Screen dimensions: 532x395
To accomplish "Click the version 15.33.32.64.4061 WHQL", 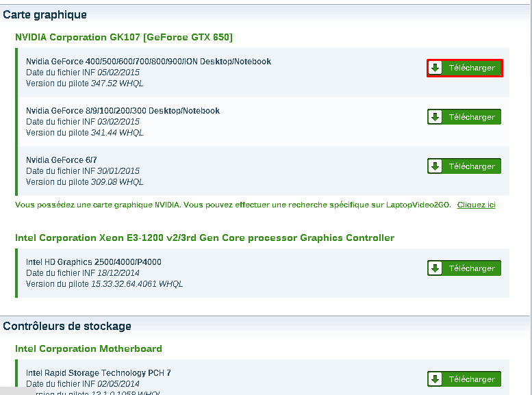I will [x=137, y=284].
